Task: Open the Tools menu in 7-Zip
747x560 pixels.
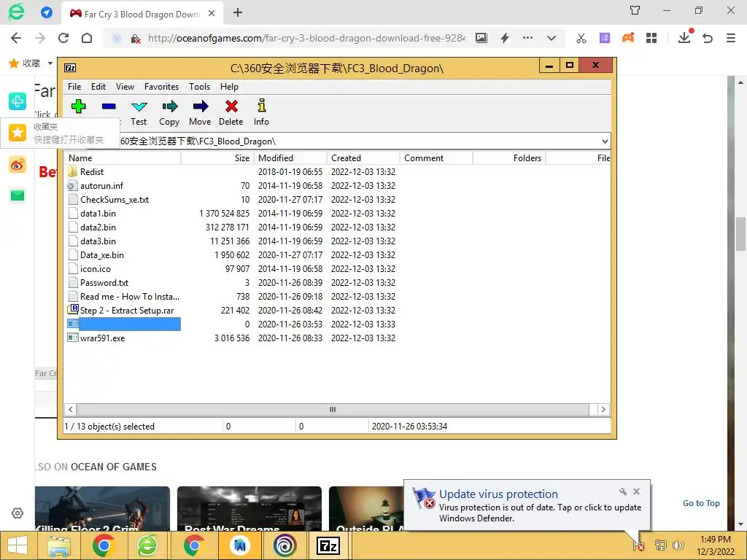Action: pyautogui.click(x=199, y=87)
